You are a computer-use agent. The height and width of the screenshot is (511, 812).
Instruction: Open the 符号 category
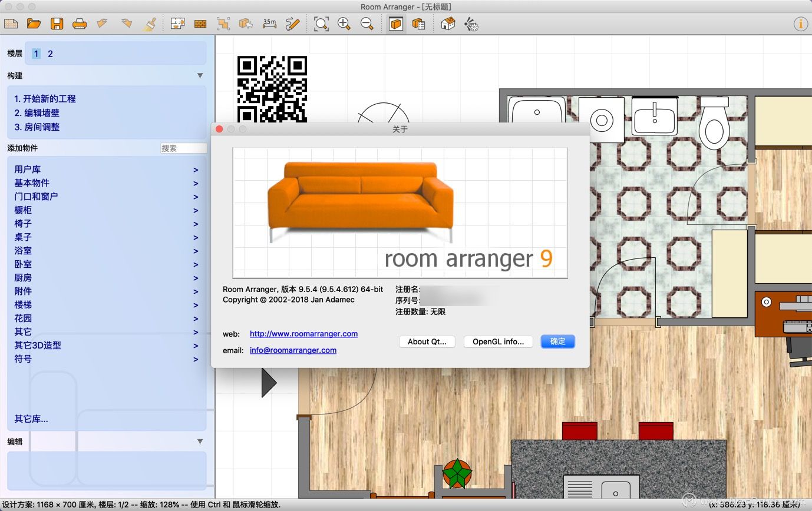pyautogui.click(x=107, y=359)
